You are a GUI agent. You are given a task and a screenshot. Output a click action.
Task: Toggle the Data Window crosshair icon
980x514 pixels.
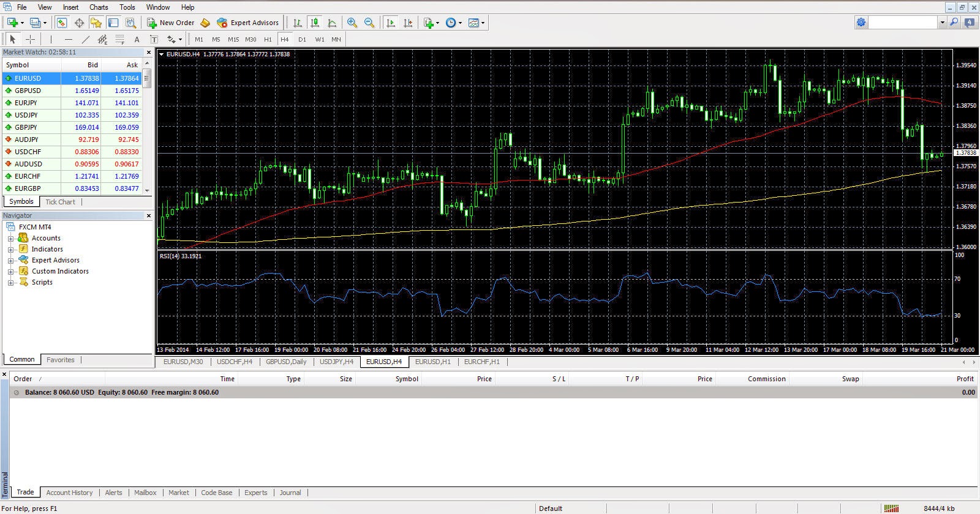(79, 23)
